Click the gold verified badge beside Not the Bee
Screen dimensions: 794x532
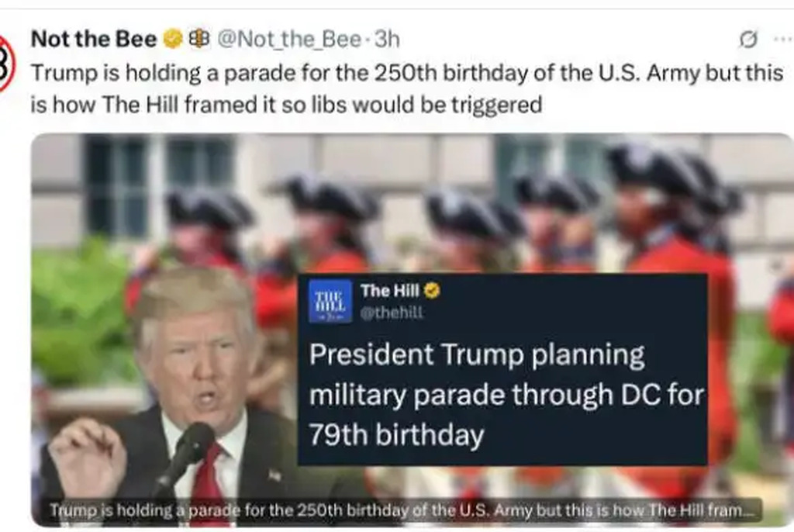(x=173, y=39)
